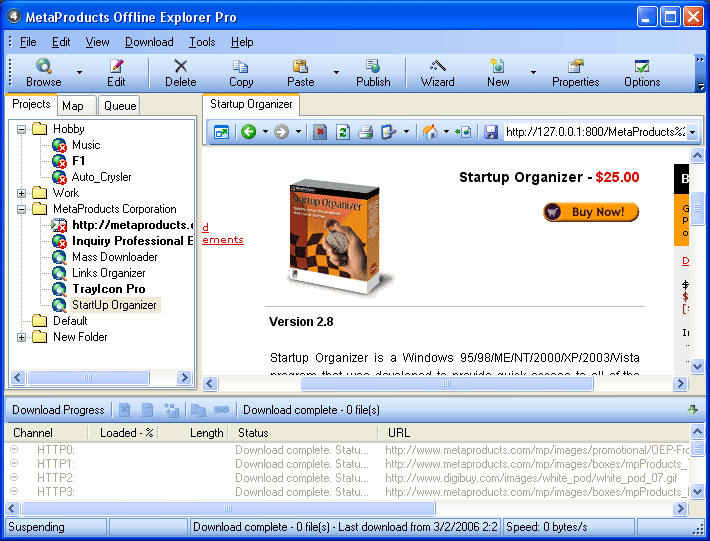
Task: Open the Tools menu
Action: pos(202,42)
